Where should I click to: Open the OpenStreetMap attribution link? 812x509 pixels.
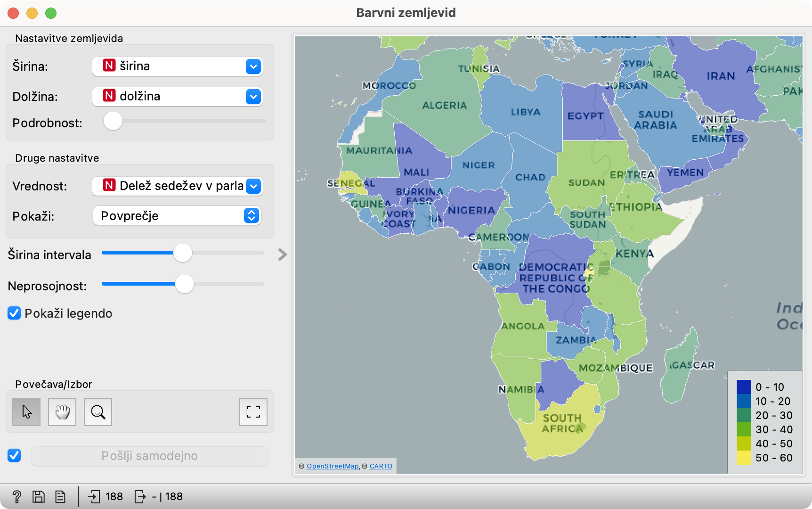[x=333, y=466]
